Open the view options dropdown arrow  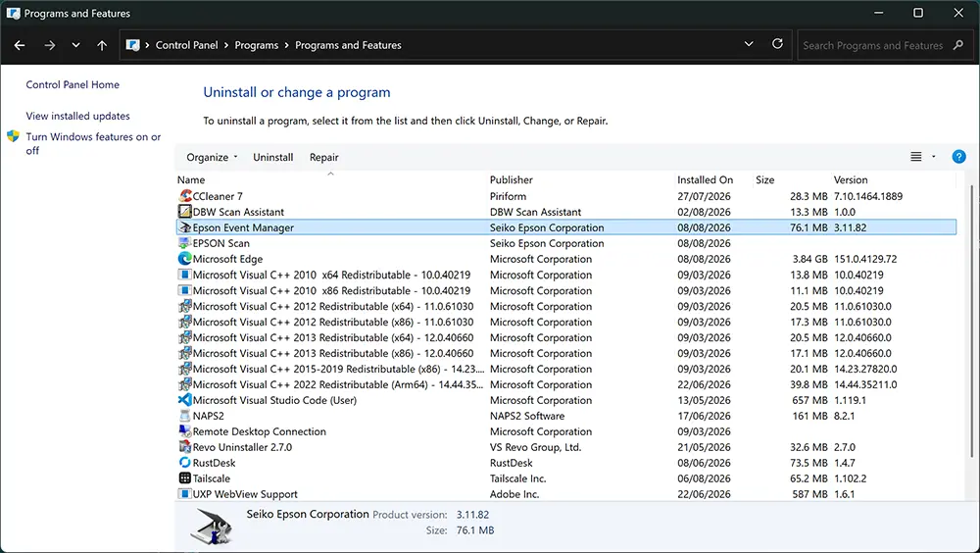pyautogui.click(x=934, y=157)
